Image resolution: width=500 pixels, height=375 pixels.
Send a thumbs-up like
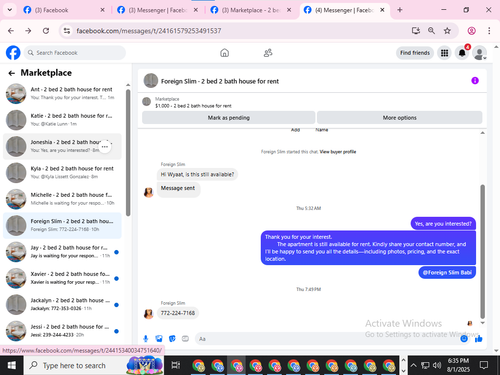(x=479, y=339)
